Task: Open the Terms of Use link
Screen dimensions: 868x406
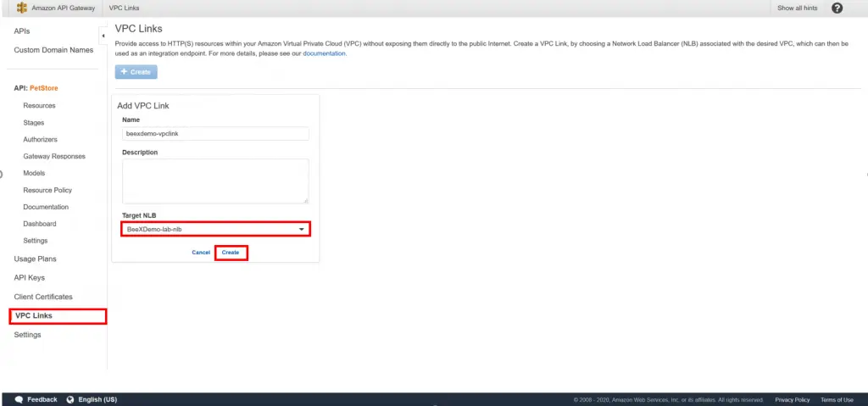Action: [x=837, y=400]
